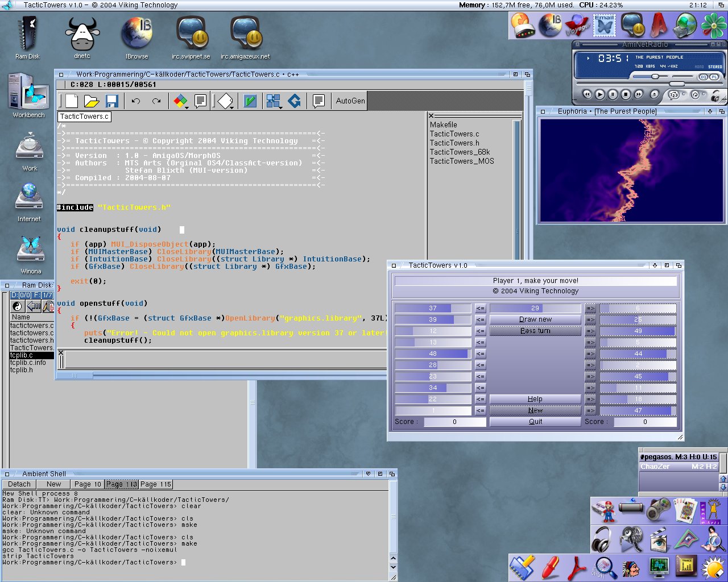Click the AmiNetRadio volume slider knob

coord(655,76)
